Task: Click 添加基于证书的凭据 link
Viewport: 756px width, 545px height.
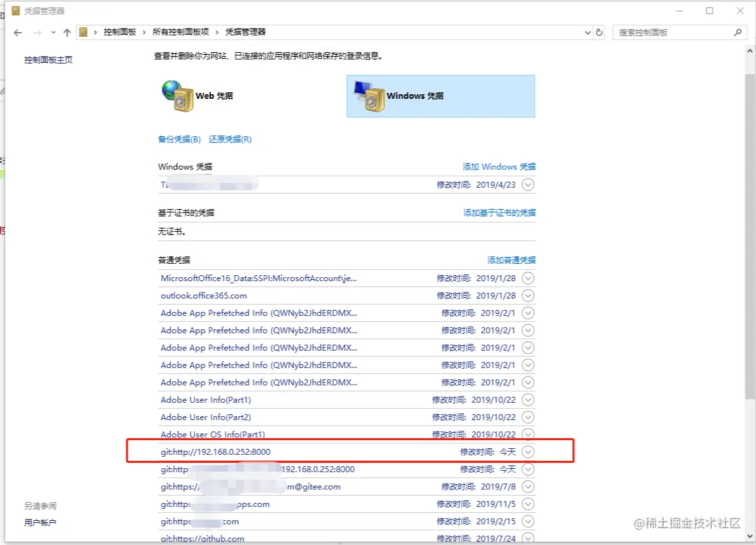Action: [x=499, y=212]
